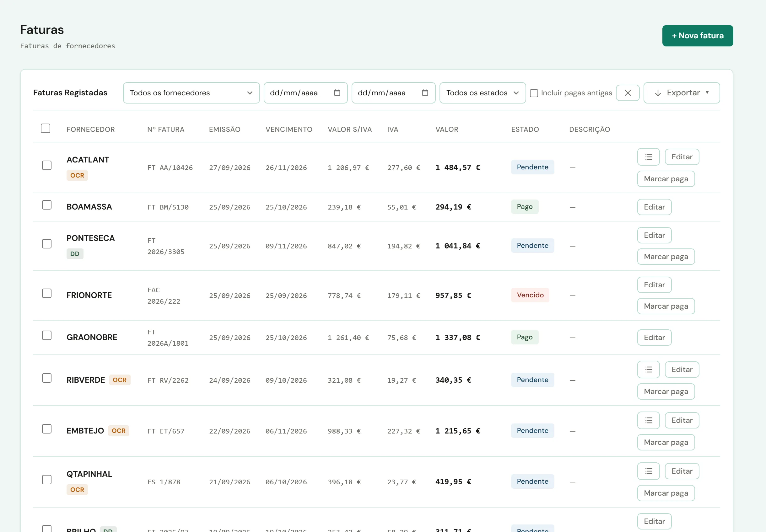Open line details icon for RIBVERDE invoice

648,370
